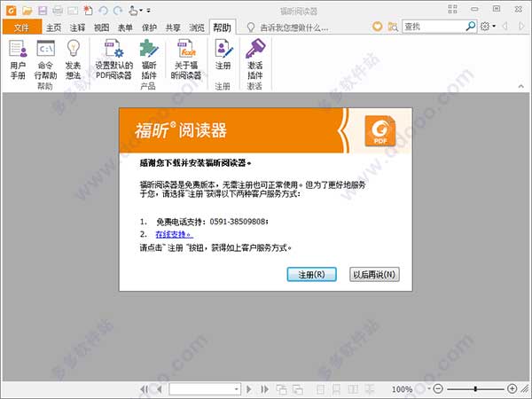Go to first page arrow
Image resolution: width=532 pixels, height=399 pixels.
coord(145,389)
